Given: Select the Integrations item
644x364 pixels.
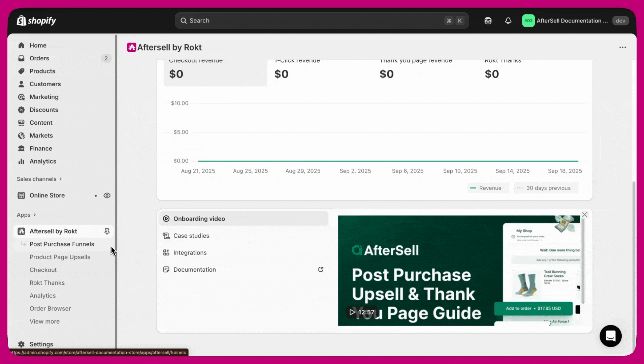Looking at the screenshot, I should coord(244,253).
